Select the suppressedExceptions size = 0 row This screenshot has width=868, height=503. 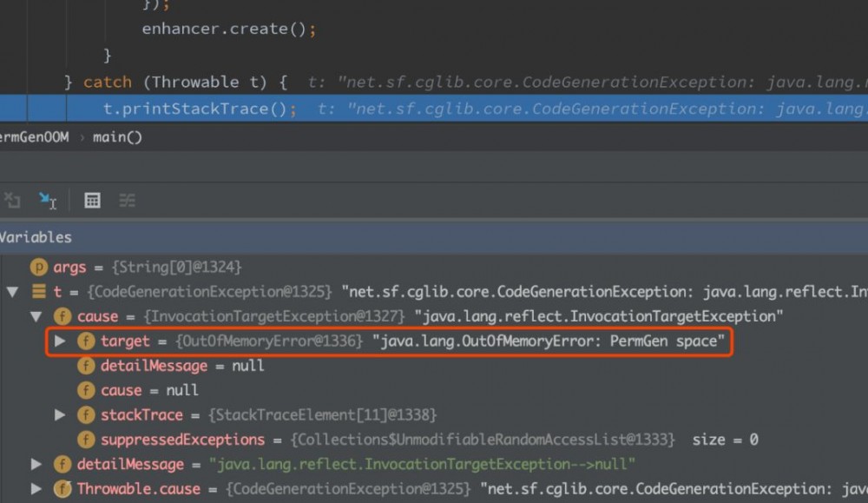point(434,440)
